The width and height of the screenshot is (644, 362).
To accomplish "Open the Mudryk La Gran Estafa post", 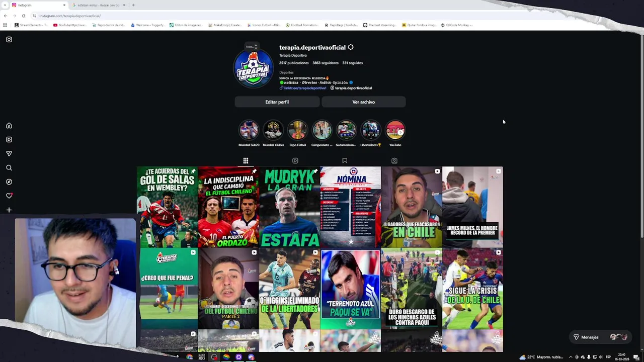I will [x=290, y=207].
